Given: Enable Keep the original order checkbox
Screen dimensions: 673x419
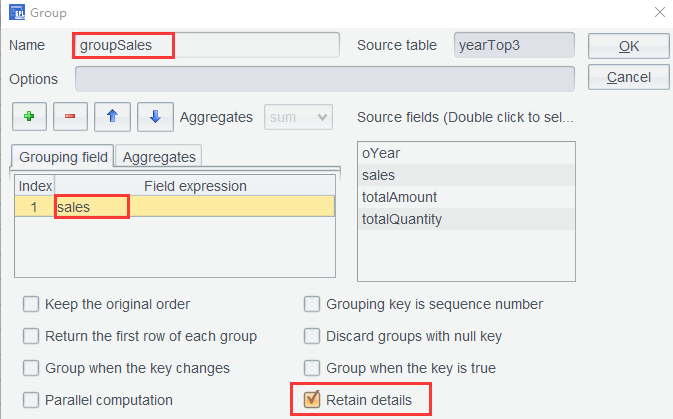Looking at the screenshot, I should 32,304.
